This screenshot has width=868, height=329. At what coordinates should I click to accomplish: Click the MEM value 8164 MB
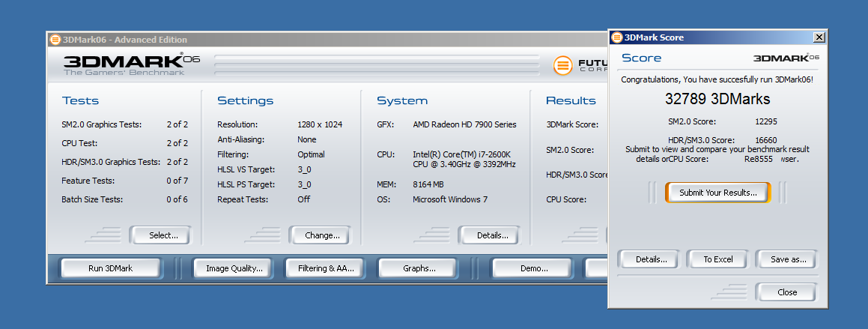pos(428,184)
